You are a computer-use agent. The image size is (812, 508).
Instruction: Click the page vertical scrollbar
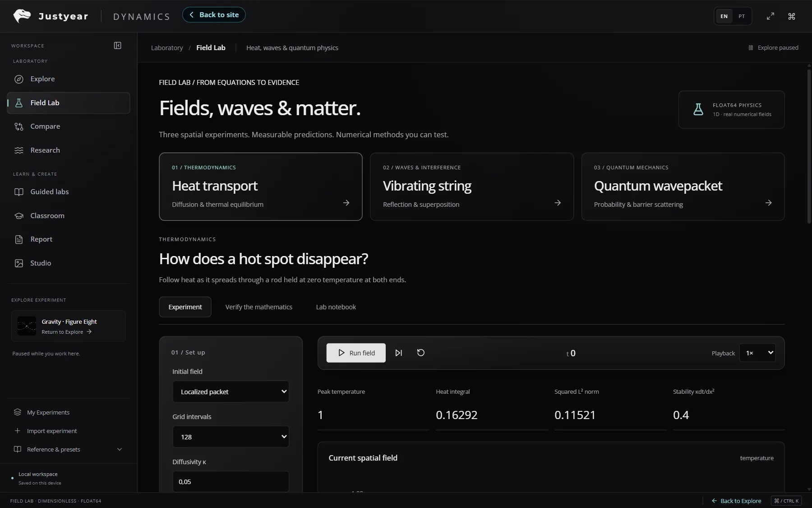click(x=809, y=146)
